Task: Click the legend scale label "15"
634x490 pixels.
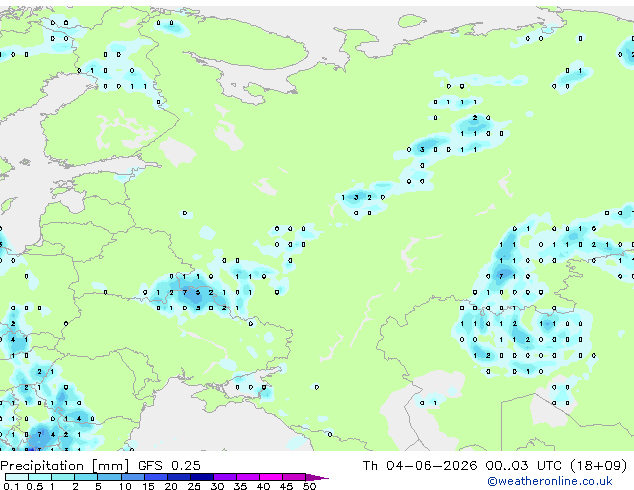Action: tap(148, 486)
